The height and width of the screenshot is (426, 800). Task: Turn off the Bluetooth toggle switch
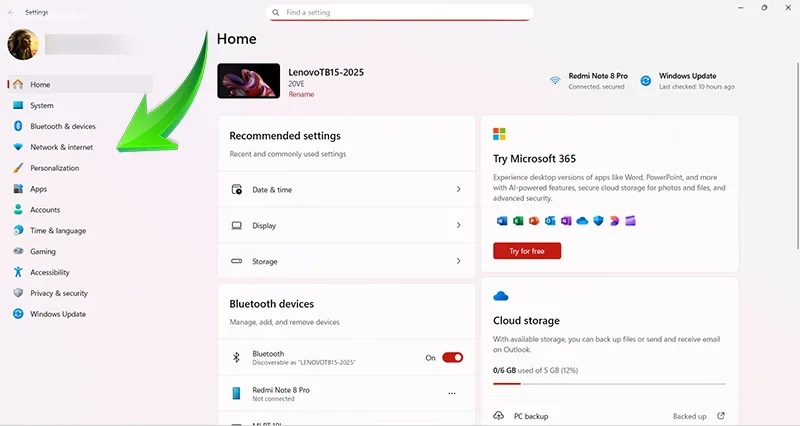pos(453,358)
